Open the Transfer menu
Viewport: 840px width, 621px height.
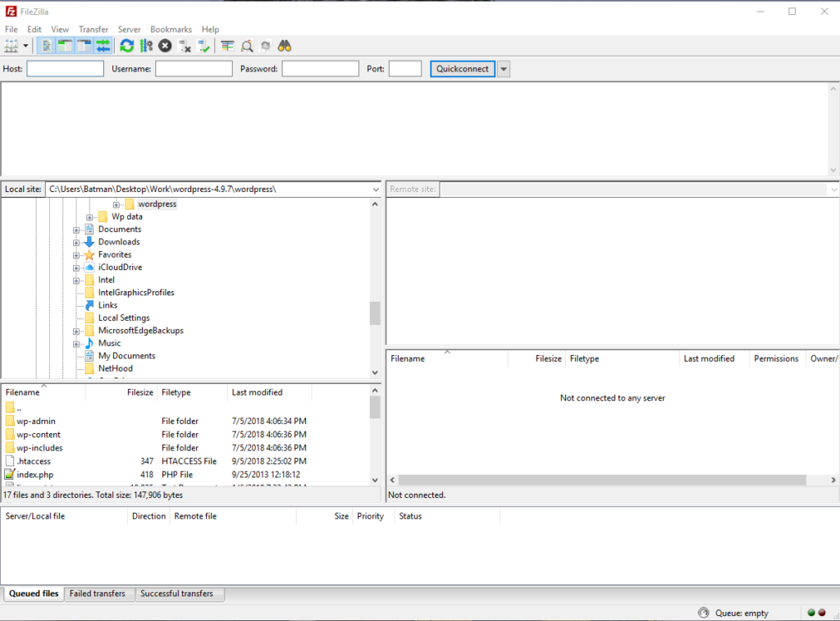pyautogui.click(x=93, y=29)
